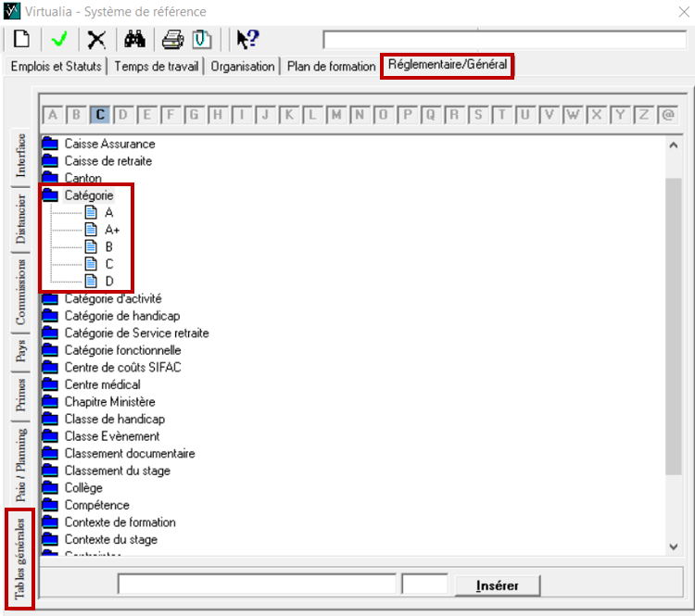
Task: Click the binoculars search icon
Action: (135, 39)
